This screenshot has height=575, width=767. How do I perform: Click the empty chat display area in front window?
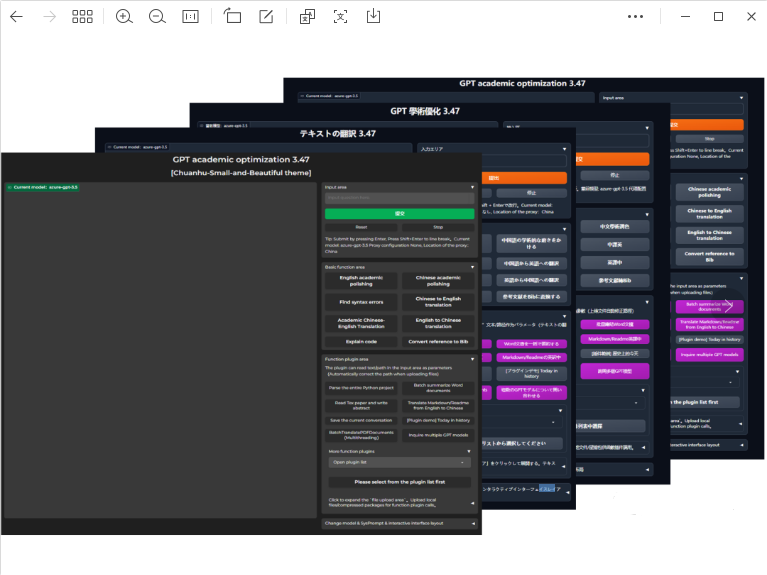tap(160, 350)
